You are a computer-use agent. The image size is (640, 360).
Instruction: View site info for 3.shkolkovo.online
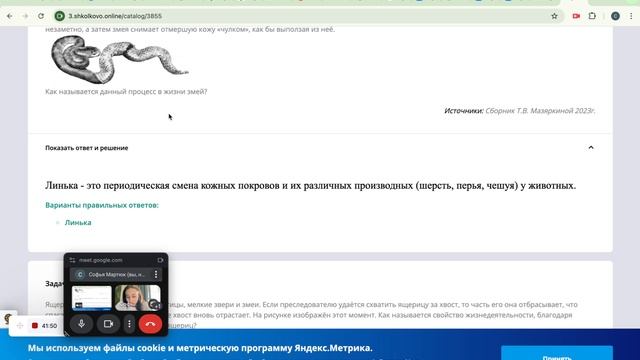pyautogui.click(x=60, y=16)
